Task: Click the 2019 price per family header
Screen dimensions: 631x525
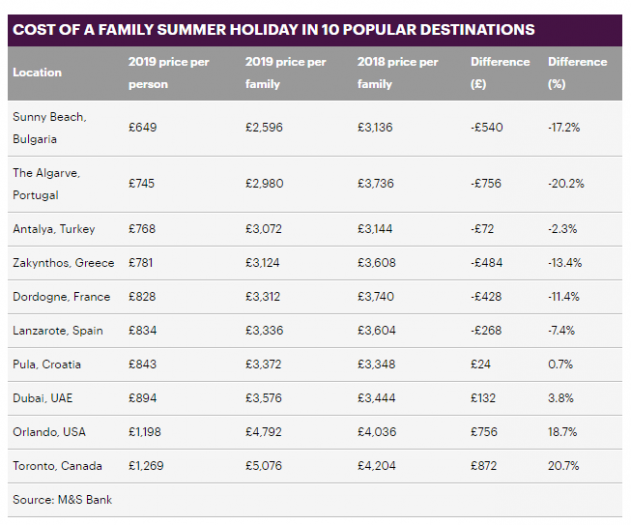Action: point(286,73)
